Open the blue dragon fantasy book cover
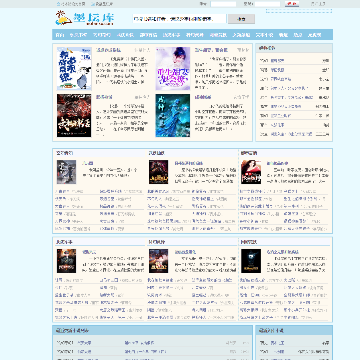The image size is (360, 360). [x=173, y=115]
